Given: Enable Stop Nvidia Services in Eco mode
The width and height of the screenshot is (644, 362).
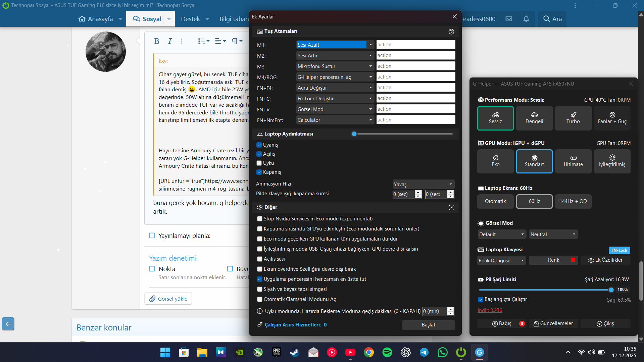Looking at the screenshot, I should 260,219.
